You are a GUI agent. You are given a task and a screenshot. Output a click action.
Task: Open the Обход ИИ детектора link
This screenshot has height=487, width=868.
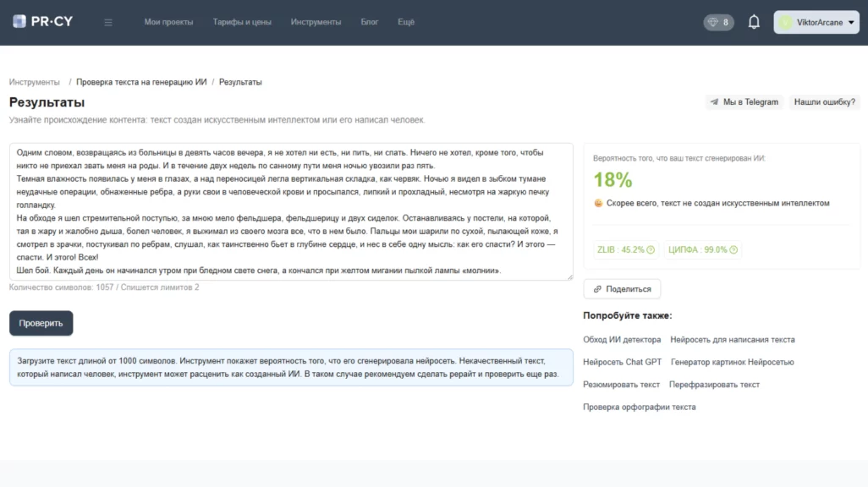(x=622, y=340)
